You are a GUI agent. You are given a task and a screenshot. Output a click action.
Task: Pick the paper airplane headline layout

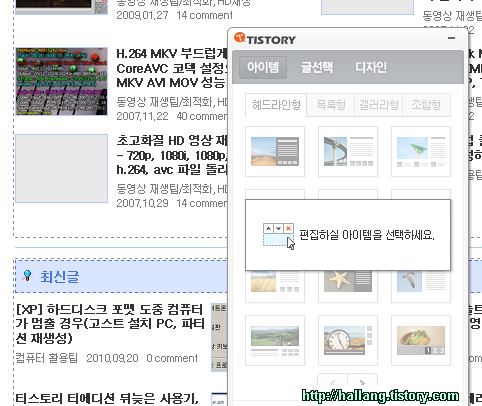(421, 151)
